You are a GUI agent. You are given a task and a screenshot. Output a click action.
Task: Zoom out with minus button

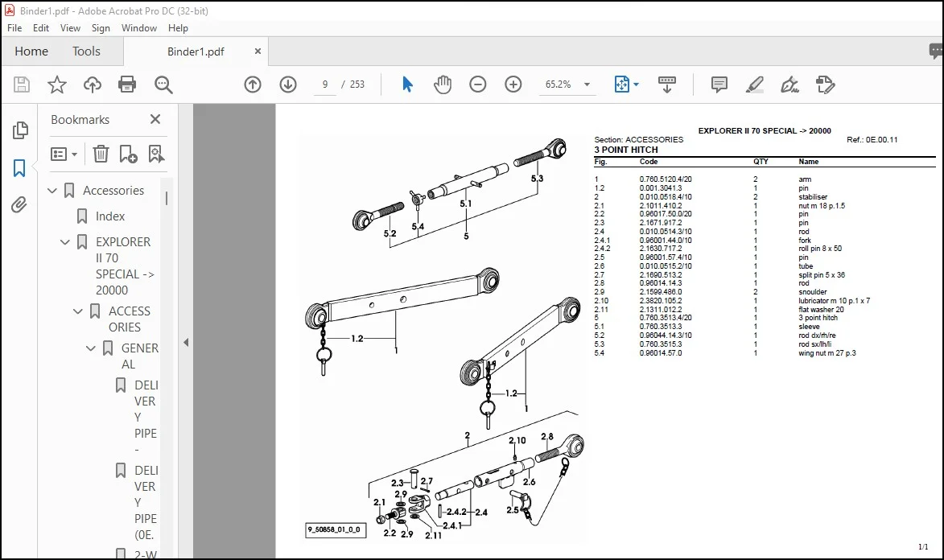478,84
